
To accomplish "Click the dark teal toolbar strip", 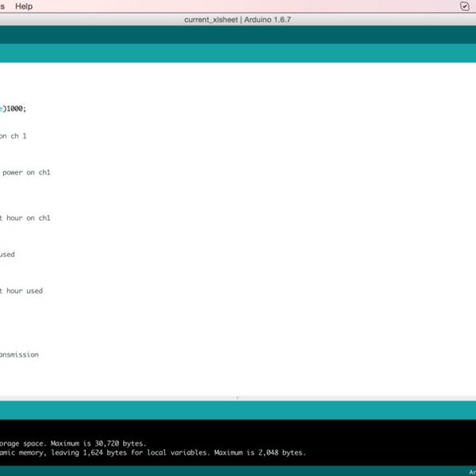I will [x=237, y=35].
